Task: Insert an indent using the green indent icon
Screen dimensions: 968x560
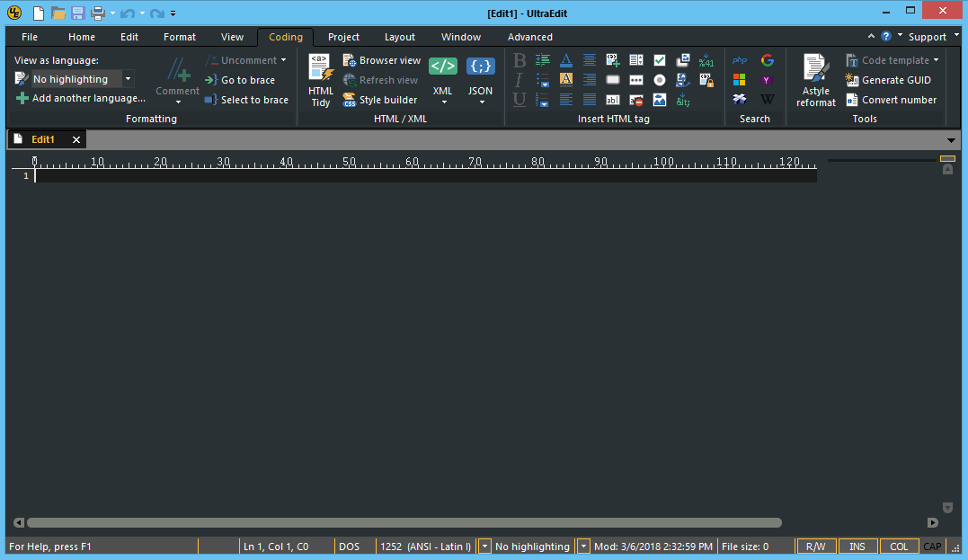Action: tap(543, 60)
